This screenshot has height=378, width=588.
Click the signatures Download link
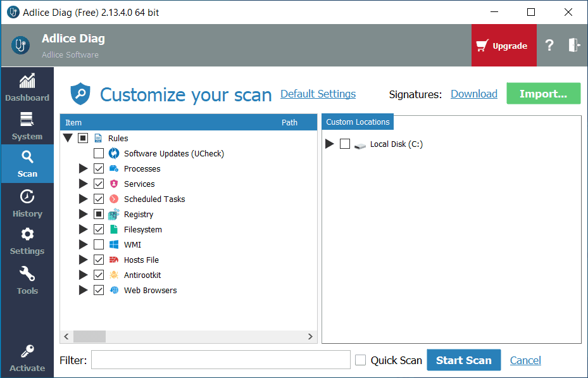(474, 94)
